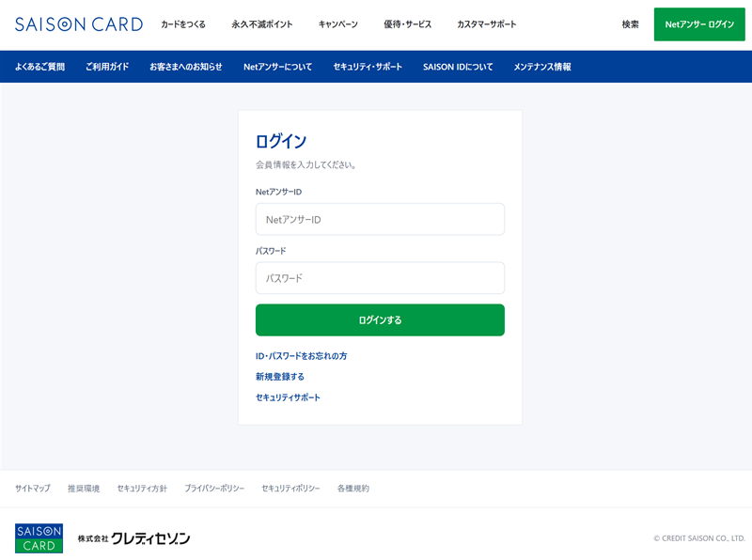Open the 永久不滅ポイント menu

point(262,24)
